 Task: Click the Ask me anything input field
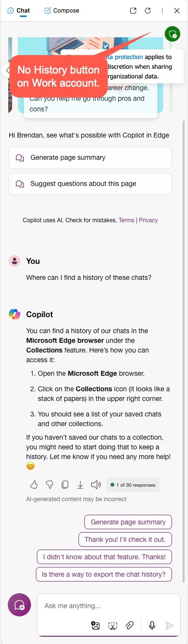108,606
